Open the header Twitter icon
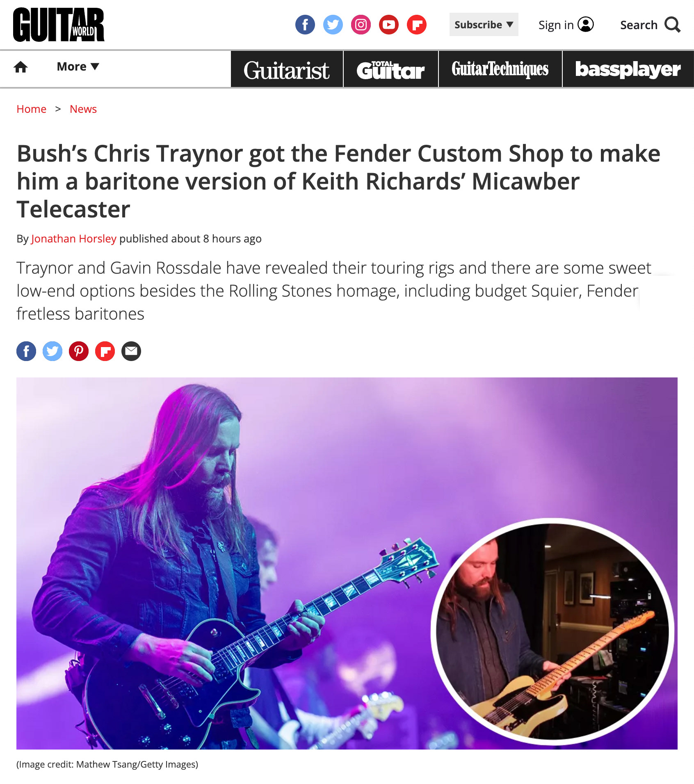The image size is (694, 784). (333, 25)
